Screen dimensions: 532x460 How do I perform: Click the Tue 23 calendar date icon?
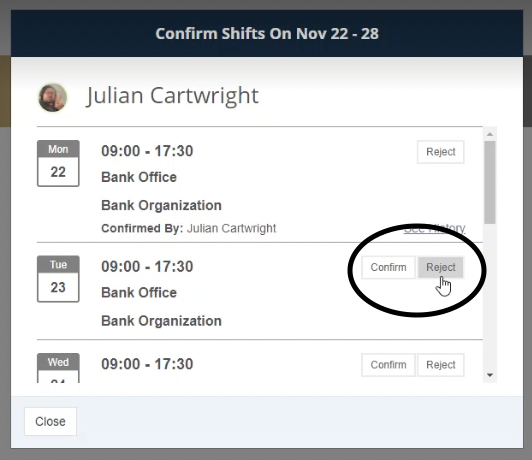pyautogui.click(x=58, y=279)
